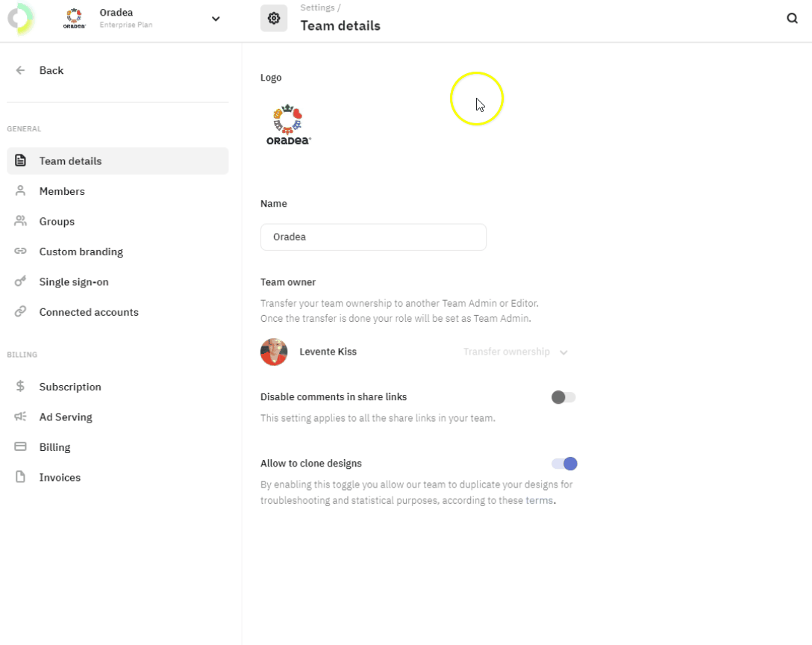Open search with the magnifier icon
The image size is (812, 645).
tap(792, 19)
